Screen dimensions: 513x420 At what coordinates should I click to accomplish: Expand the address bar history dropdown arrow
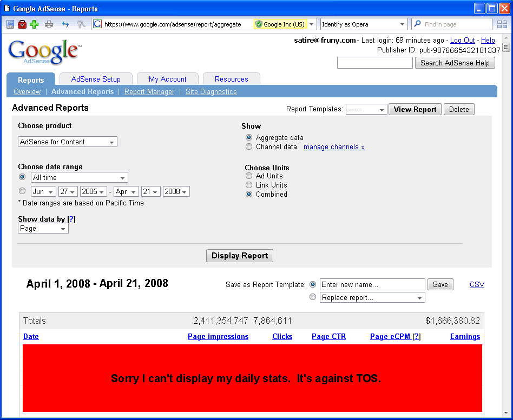pos(312,24)
